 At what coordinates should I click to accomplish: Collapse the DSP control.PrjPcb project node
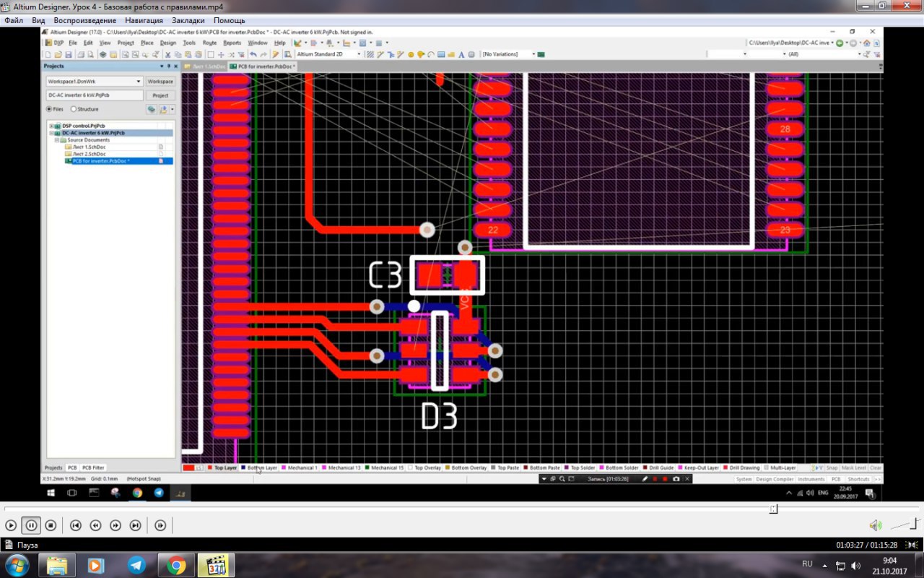pyautogui.click(x=51, y=126)
